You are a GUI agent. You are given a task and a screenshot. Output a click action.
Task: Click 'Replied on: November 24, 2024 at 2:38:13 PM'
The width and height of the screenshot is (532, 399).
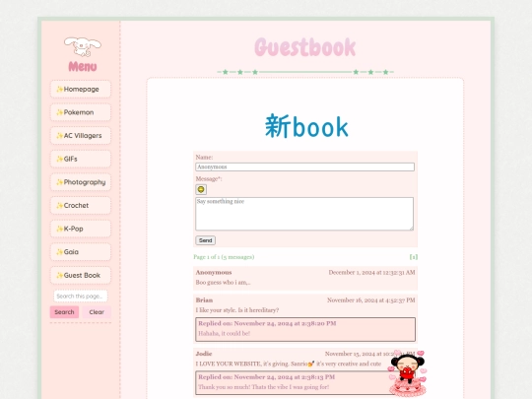point(266,377)
